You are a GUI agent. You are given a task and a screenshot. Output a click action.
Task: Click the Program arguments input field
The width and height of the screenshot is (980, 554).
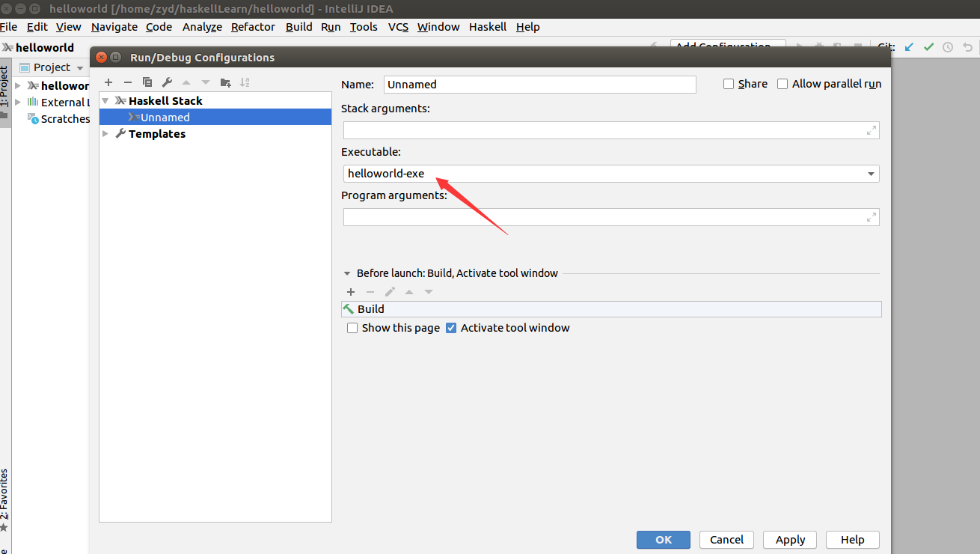point(611,217)
